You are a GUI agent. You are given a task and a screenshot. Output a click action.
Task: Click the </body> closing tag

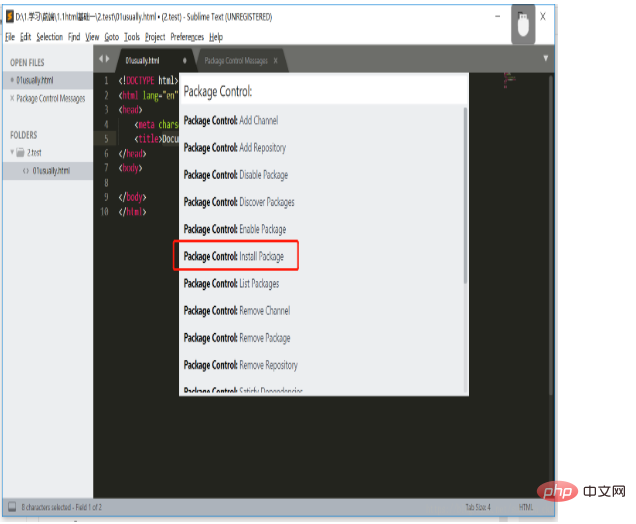point(132,197)
